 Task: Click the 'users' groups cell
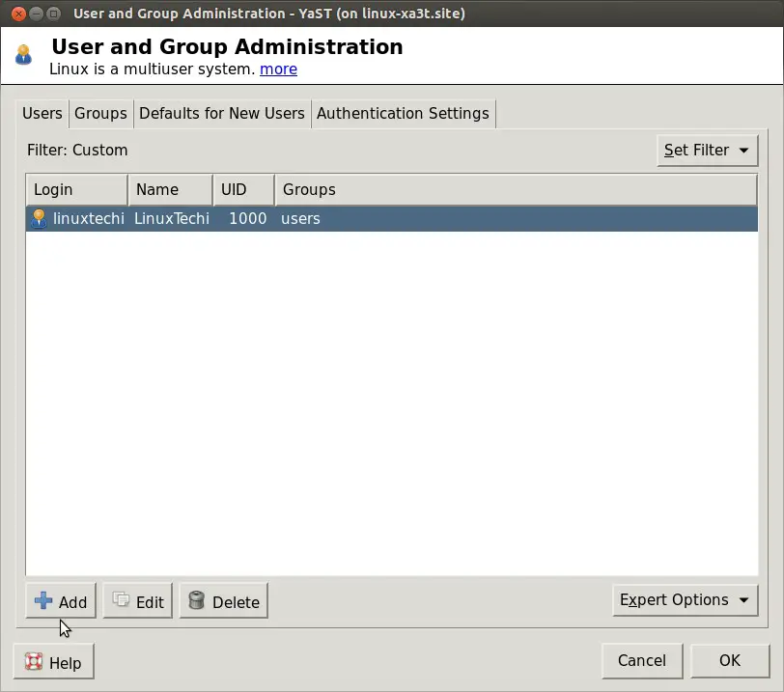(300, 219)
